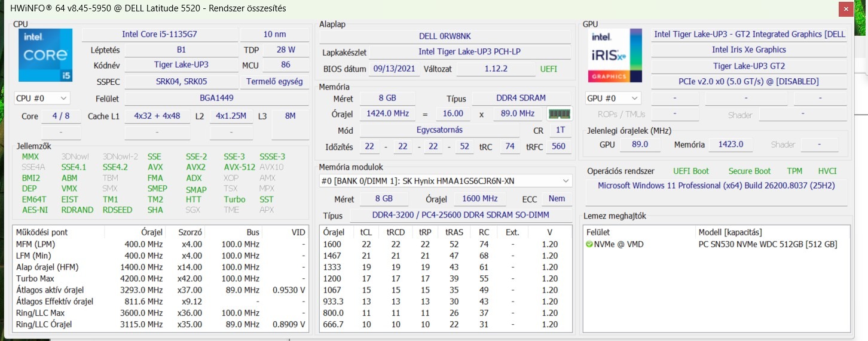
Task: Click the AVX-512 feature label
Action: point(239,167)
